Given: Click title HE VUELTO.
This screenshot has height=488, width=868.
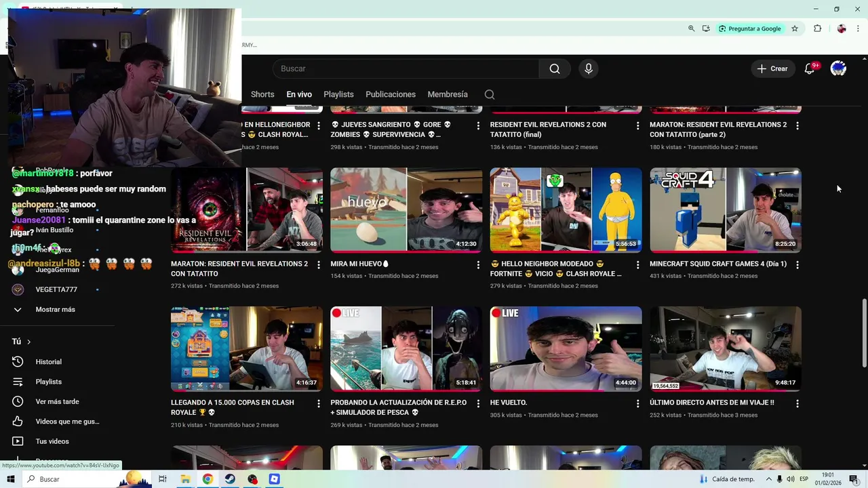Looking at the screenshot, I should [x=509, y=403].
